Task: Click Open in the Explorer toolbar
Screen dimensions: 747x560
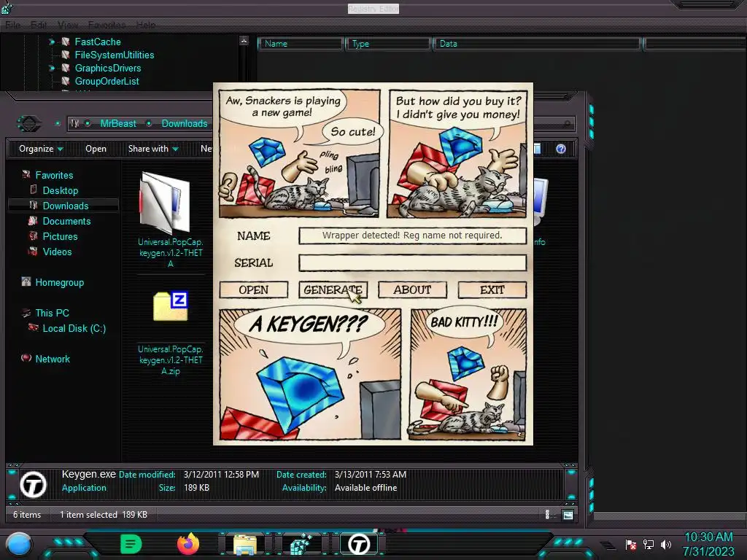Action: pos(96,149)
